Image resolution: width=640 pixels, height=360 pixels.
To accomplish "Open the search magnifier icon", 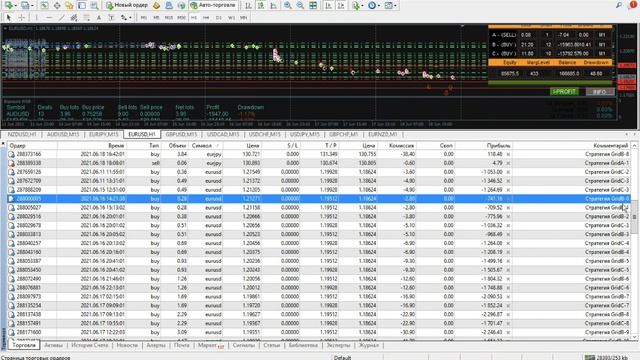I will 619,5.
